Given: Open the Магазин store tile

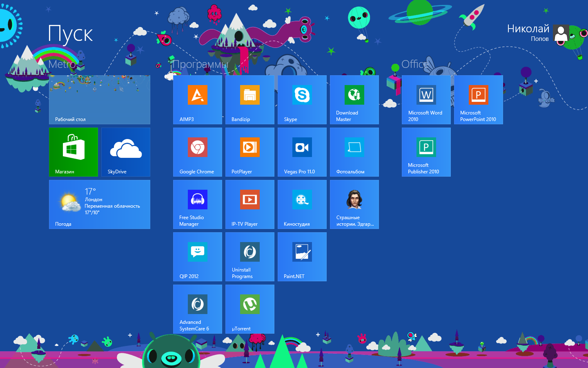Looking at the screenshot, I should (73, 152).
